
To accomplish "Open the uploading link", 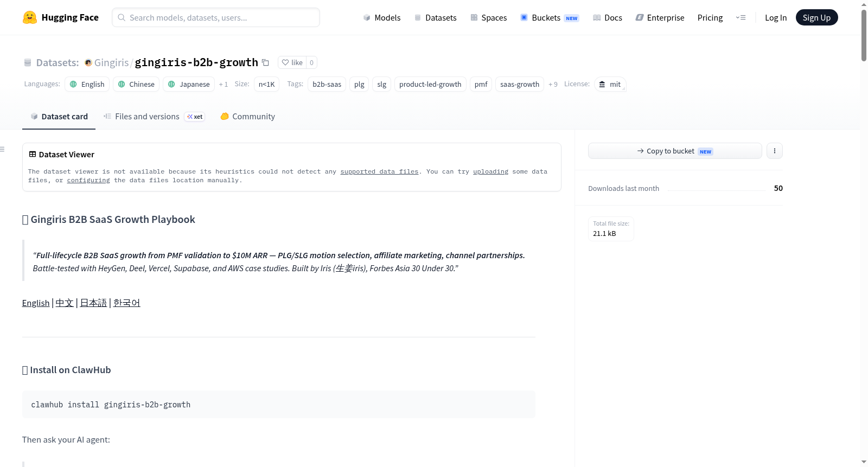I will pos(490,171).
